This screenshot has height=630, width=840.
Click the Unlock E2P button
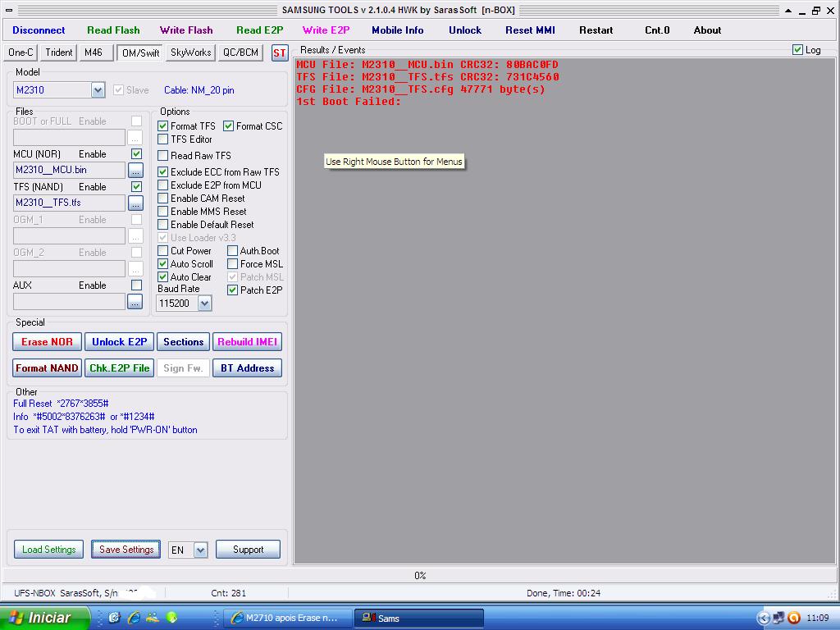pos(120,342)
